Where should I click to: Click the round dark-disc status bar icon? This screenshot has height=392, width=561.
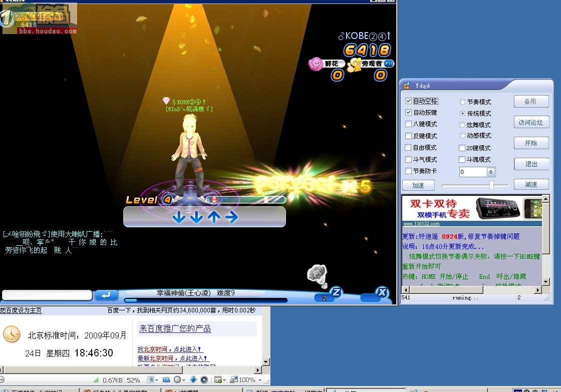click(x=204, y=380)
